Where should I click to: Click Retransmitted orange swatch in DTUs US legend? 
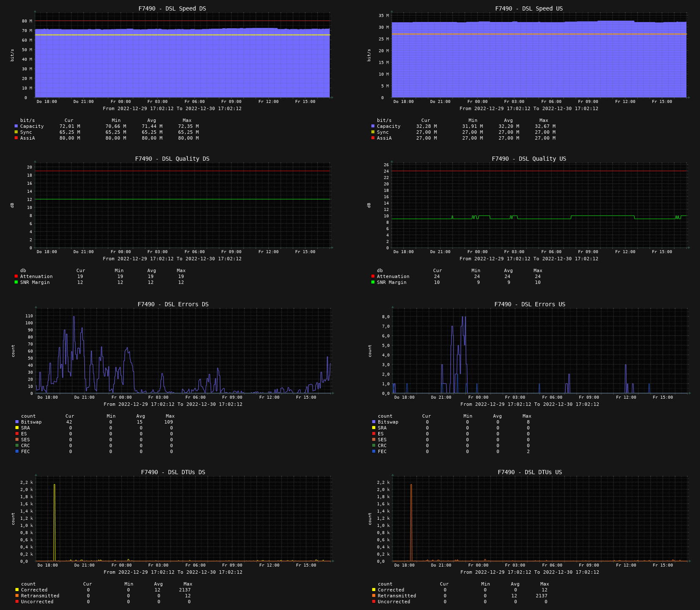pyautogui.click(x=374, y=596)
